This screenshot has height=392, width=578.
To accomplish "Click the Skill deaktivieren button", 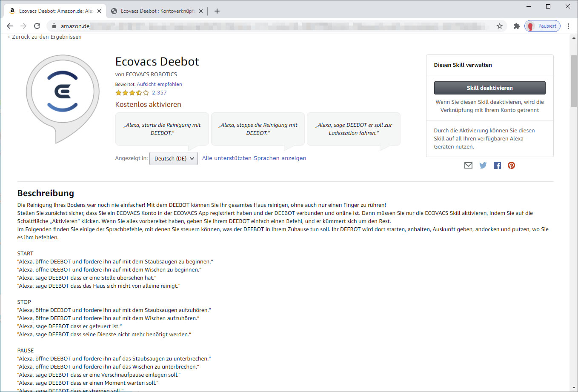I will click(489, 88).
